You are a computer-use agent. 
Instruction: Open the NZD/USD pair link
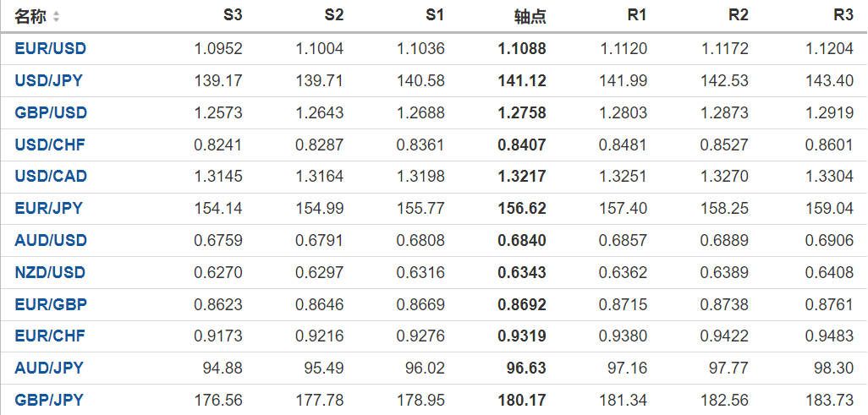[x=50, y=273]
